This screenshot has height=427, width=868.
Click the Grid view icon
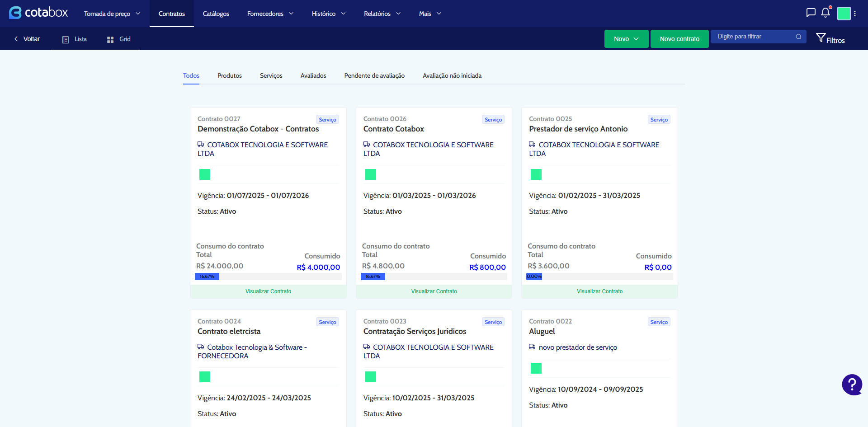(110, 39)
